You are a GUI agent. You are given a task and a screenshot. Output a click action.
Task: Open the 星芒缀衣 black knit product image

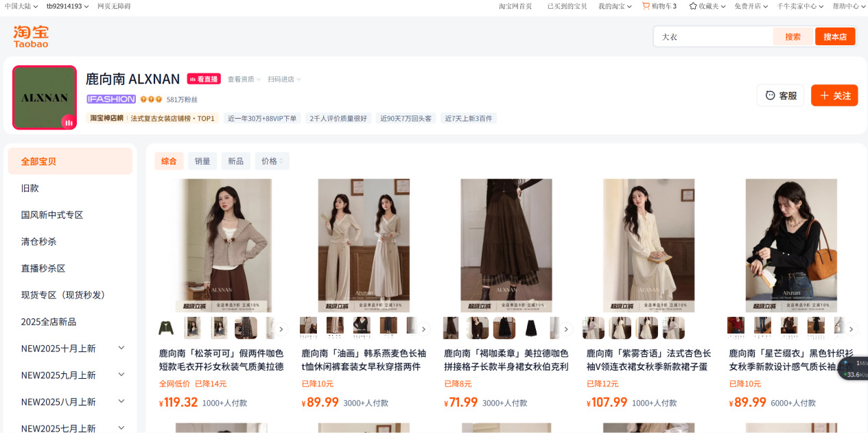(x=791, y=246)
